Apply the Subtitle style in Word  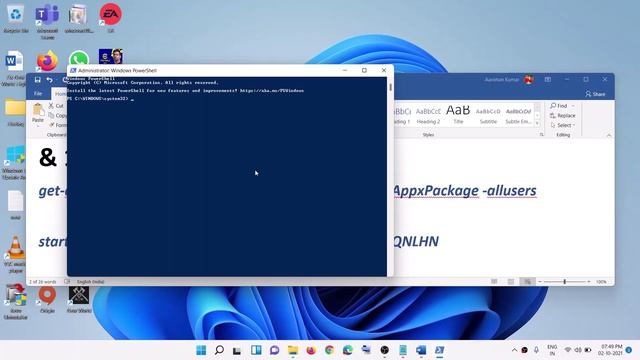[488, 115]
